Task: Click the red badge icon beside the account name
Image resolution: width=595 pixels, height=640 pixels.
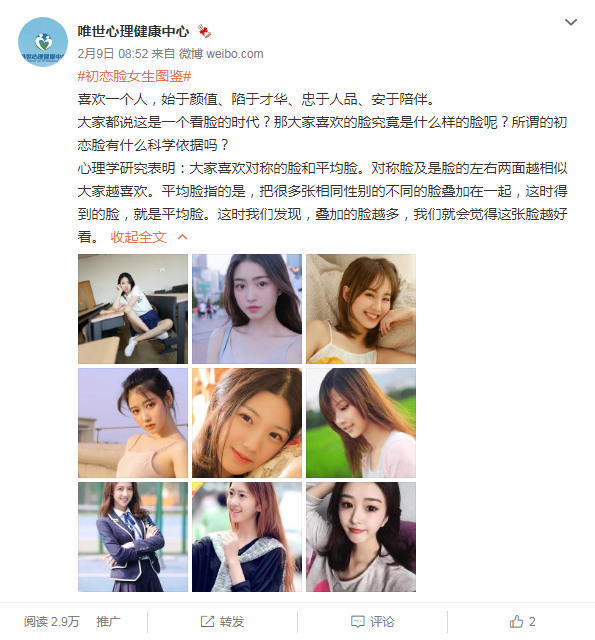Action: tap(204, 31)
